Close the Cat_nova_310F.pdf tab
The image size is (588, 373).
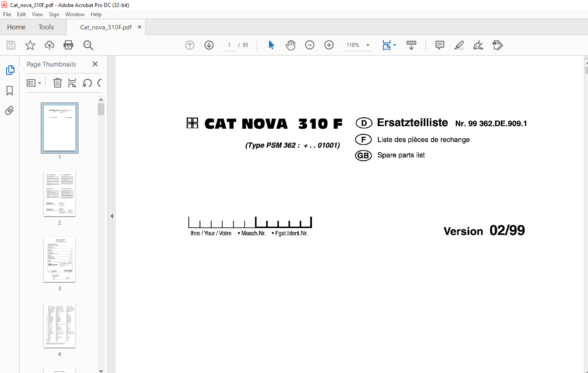point(140,27)
